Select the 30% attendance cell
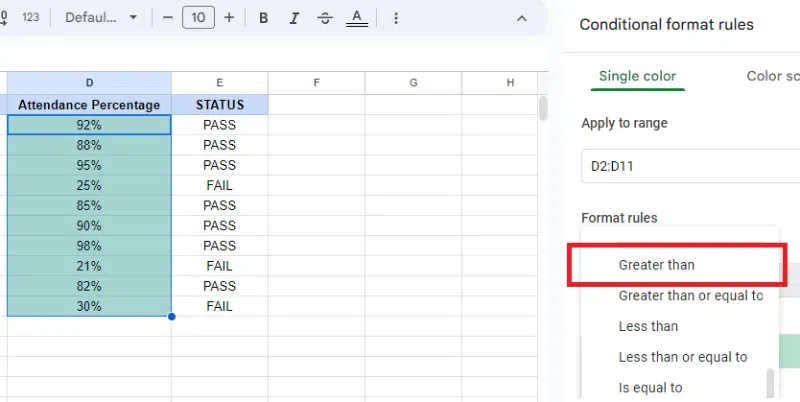The height and width of the screenshot is (402, 800). click(x=89, y=306)
